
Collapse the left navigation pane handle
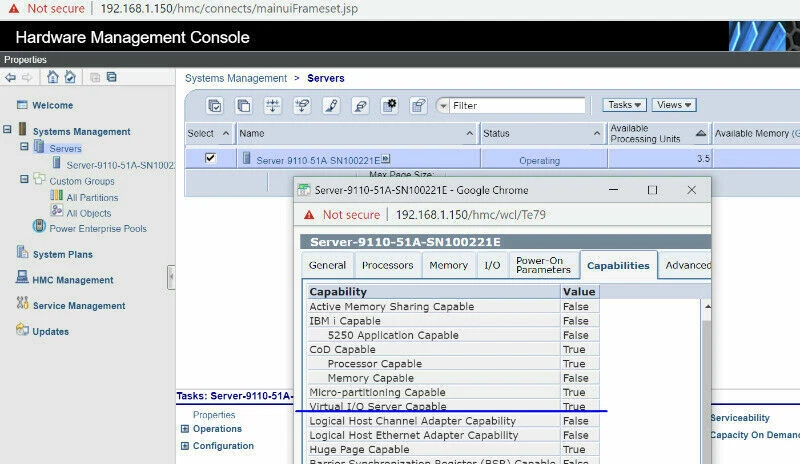171,277
